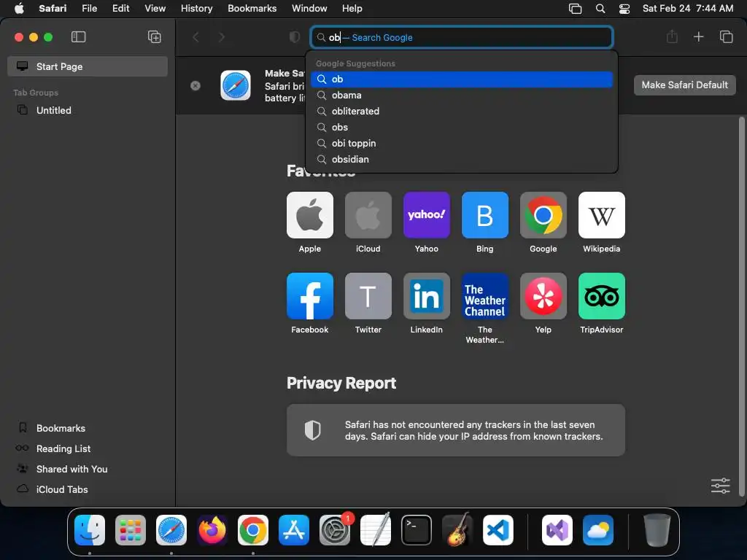Open Control Center in menu bar
Viewport: 747px width, 560px height.
(624, 9)
